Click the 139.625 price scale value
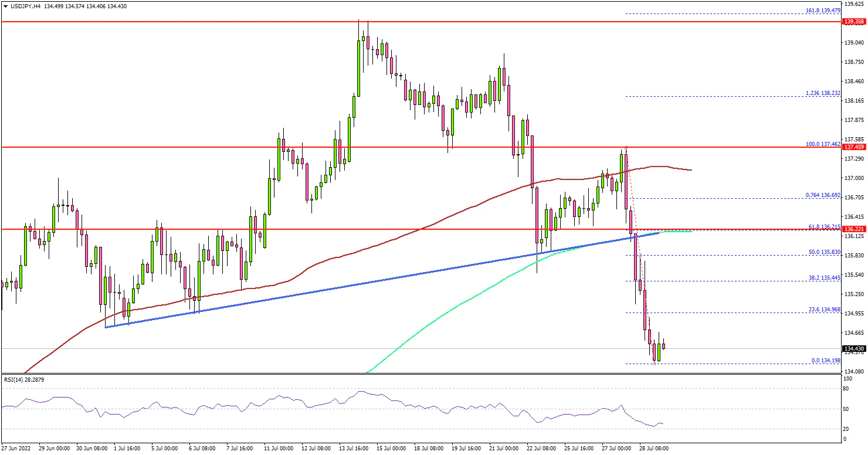This screenshot has height=455, width=868. point(854,2)
